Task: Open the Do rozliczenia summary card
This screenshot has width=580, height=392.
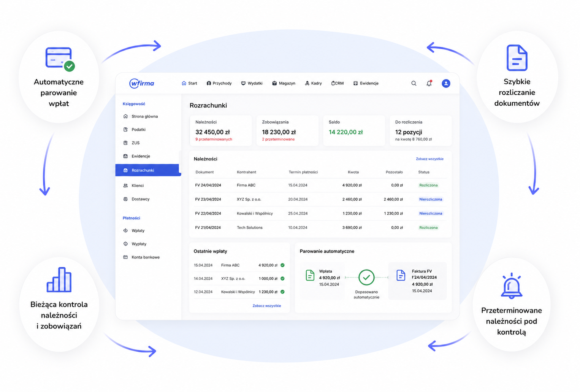Action: 420,130
